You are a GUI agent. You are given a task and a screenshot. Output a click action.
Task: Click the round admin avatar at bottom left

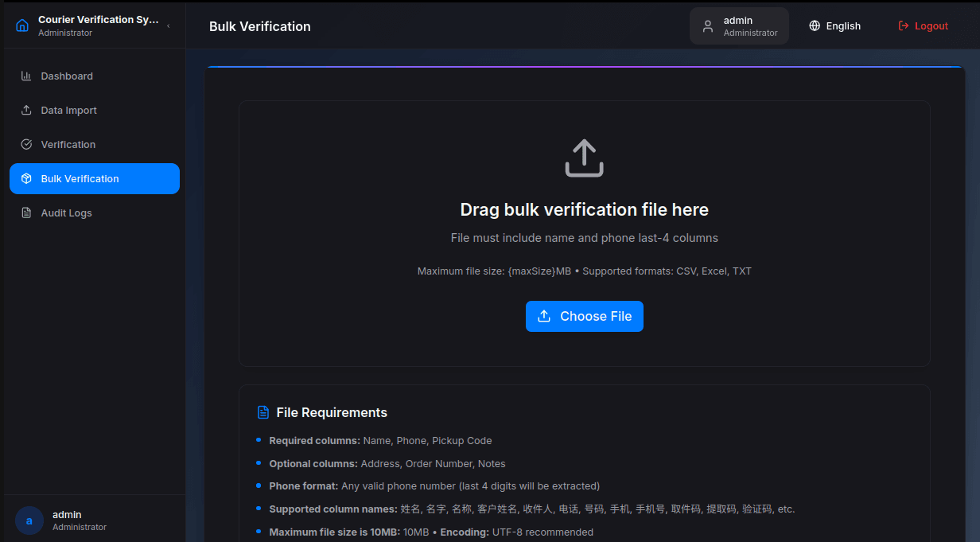tap(29, 521)
